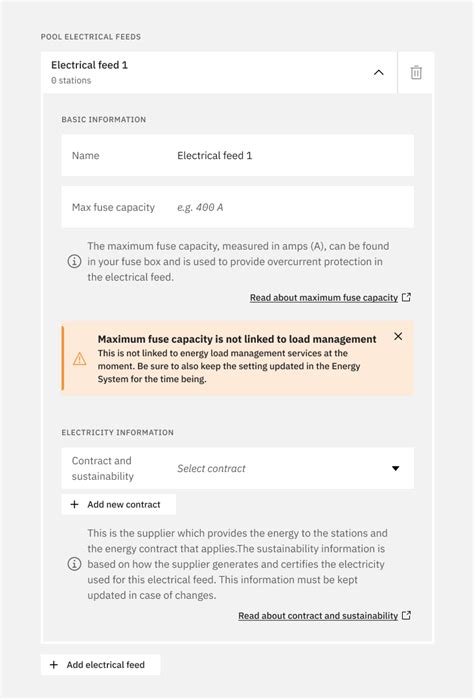This screenshot has height=699, width=474.
Task: Click plus icon on Add new contract
Action: [74, 504]
